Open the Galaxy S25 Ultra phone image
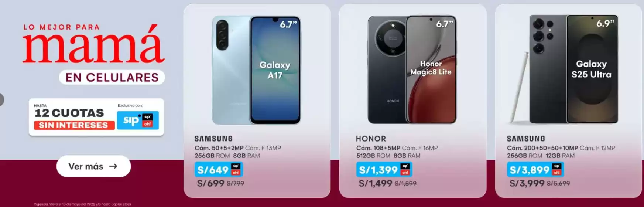 tap(565, 69)
